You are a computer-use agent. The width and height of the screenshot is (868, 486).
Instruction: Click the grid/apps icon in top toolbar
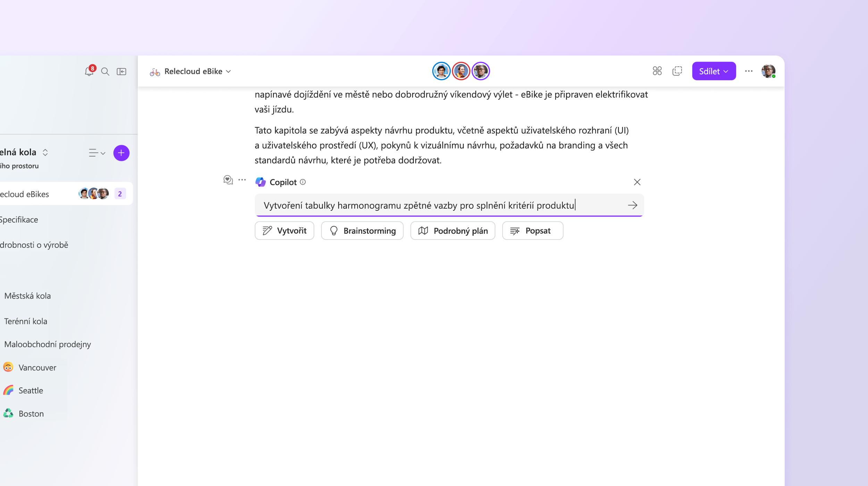tap(656, 71)
